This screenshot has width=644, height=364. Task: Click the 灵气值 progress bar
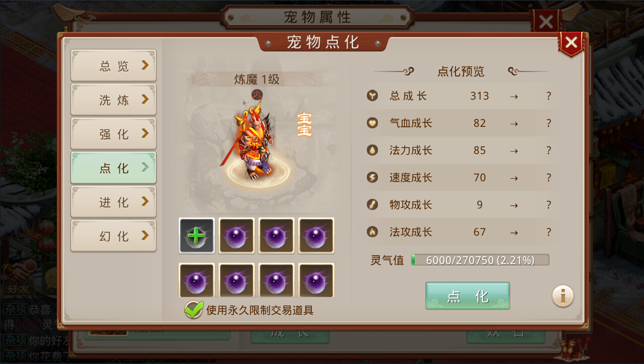(480, 260)
